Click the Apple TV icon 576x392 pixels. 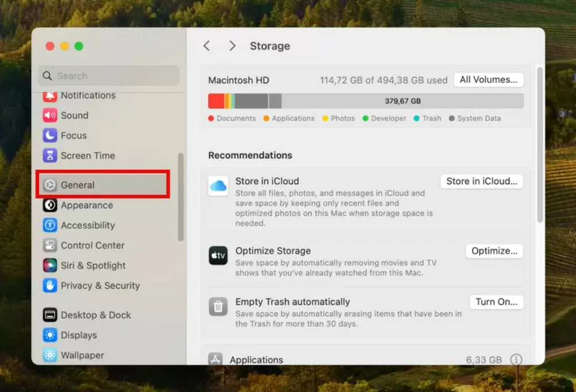pyautogui.click(x=218, y=255)
